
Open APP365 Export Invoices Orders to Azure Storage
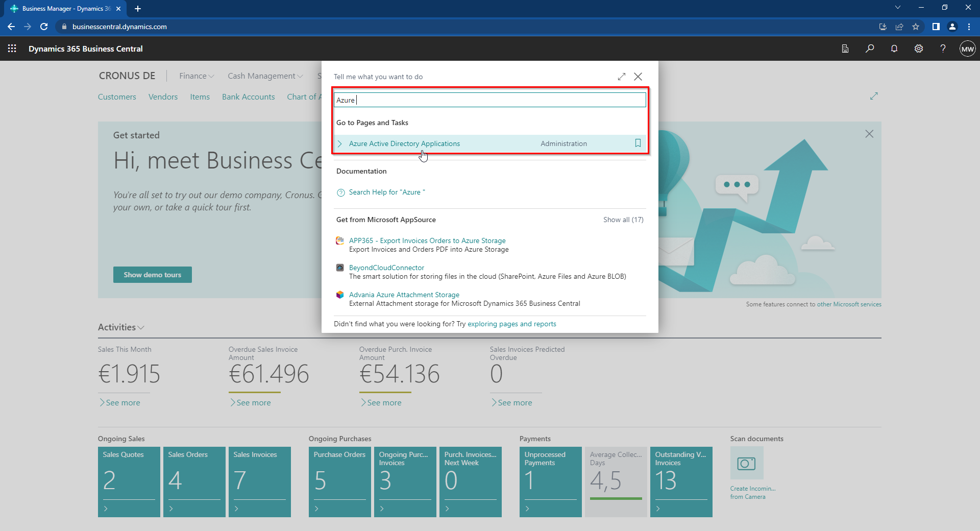(x=427, y=240)
